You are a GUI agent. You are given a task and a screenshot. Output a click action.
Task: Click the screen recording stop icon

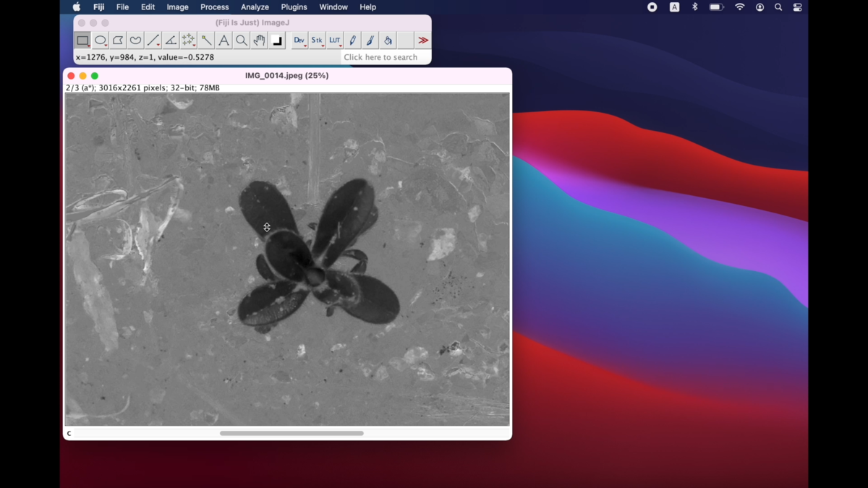652,7
